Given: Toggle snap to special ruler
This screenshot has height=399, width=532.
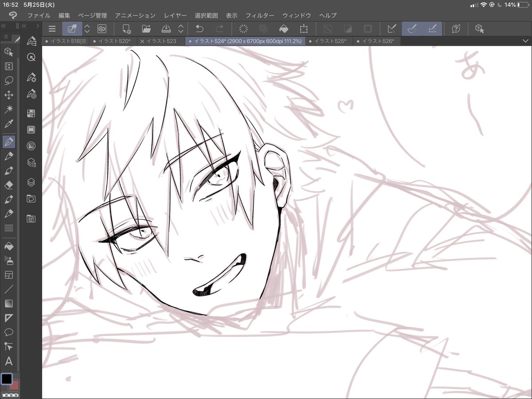Looking at the screenshot, I should click(x=412, y=29).
